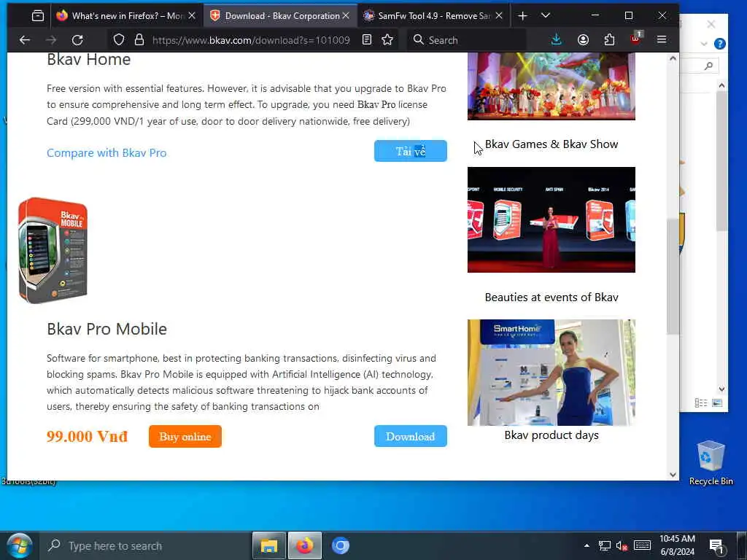Open Compare with Bkav Pro link
The height and width of the screenshot is (560, 747).
click(x=107, y=153)
